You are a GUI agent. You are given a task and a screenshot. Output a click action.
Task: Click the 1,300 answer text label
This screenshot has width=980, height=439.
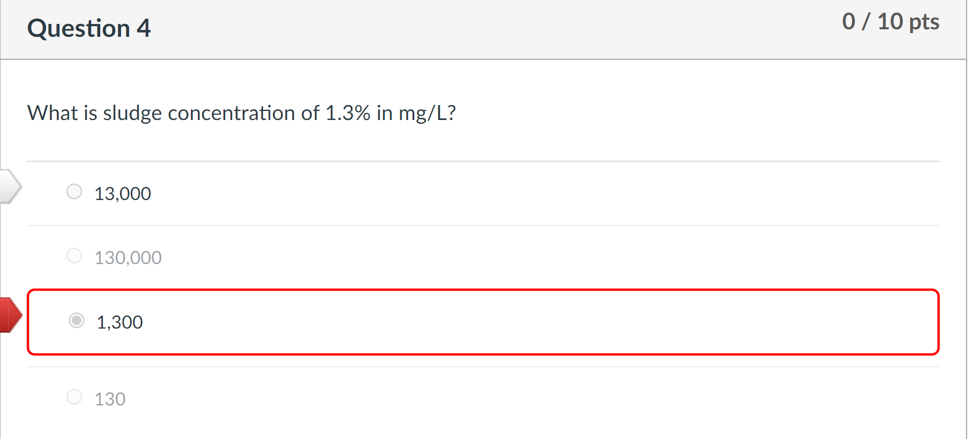119,322
